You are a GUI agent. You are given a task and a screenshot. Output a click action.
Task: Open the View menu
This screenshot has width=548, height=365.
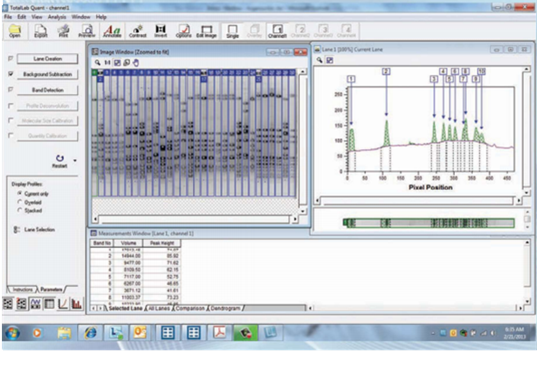point(37,17)
